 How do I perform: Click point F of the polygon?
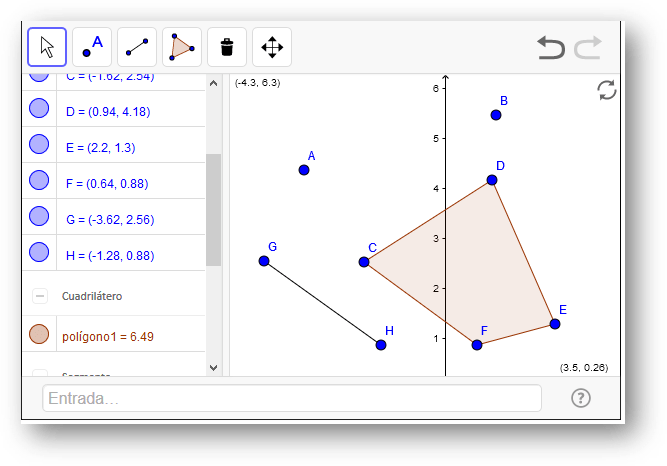477,345
